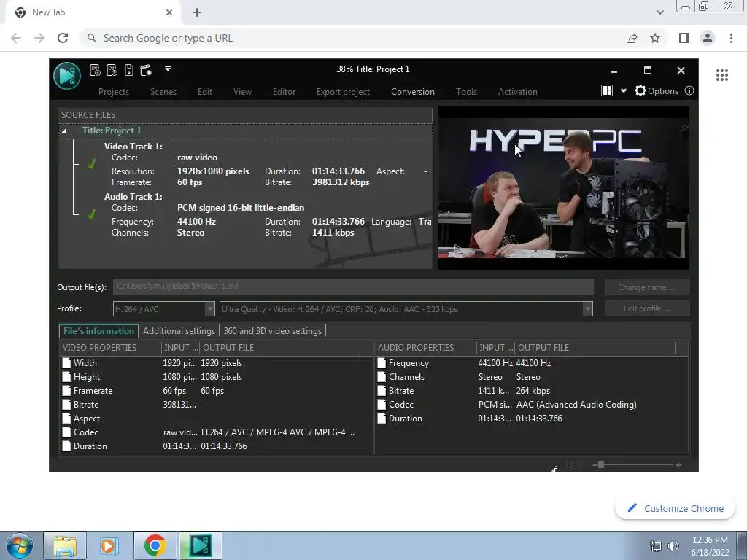Click the Change name... button
Image resolution: width=747 pixels, height=560 pixels.
[646, 287]
